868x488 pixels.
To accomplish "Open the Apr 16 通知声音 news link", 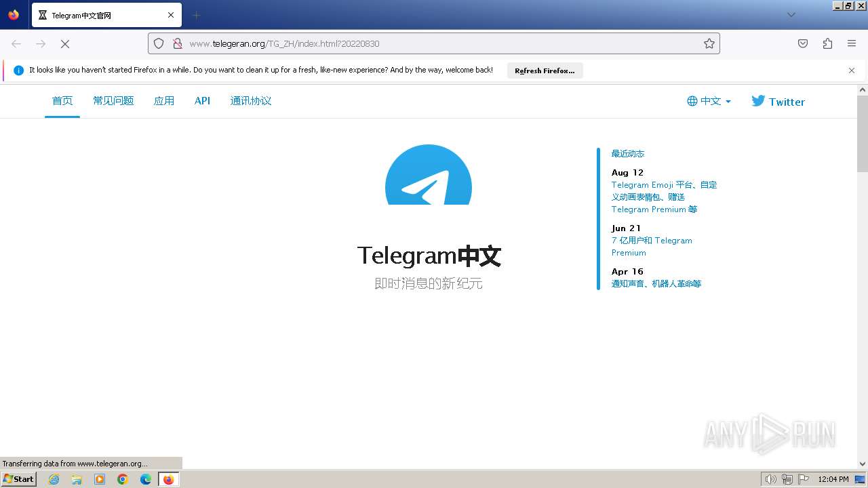I will tap(656, 284).
